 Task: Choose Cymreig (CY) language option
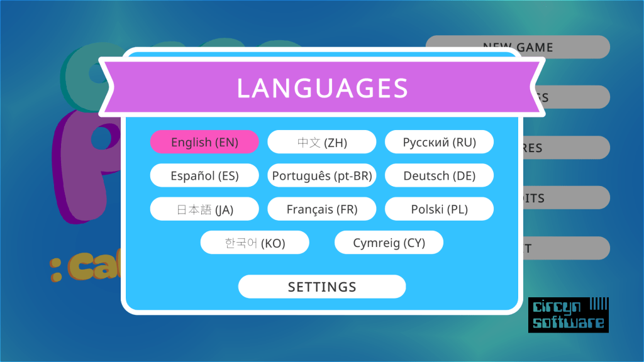[389, 243]
